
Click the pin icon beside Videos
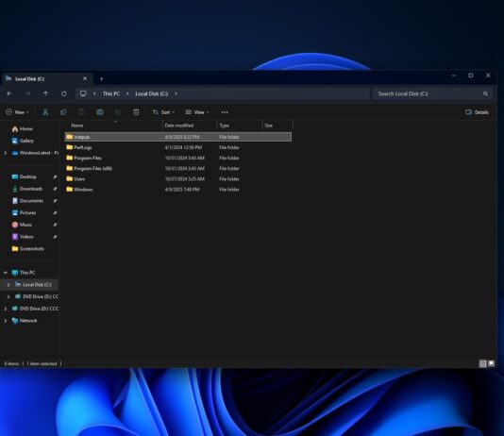click(55, 237)
